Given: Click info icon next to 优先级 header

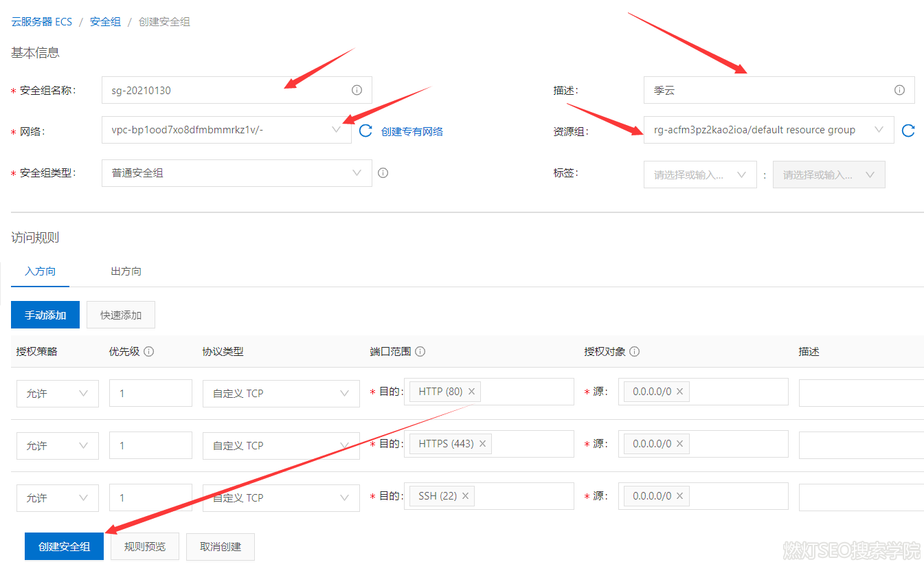Looking at the screenshot, I should coord(148,351).
